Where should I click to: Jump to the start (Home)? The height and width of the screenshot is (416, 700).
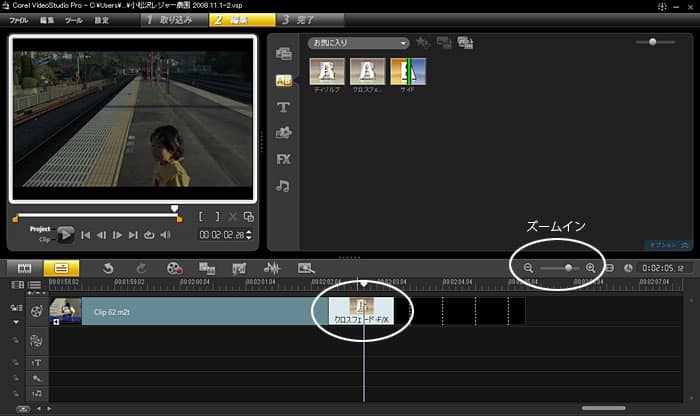click(85, 235)
